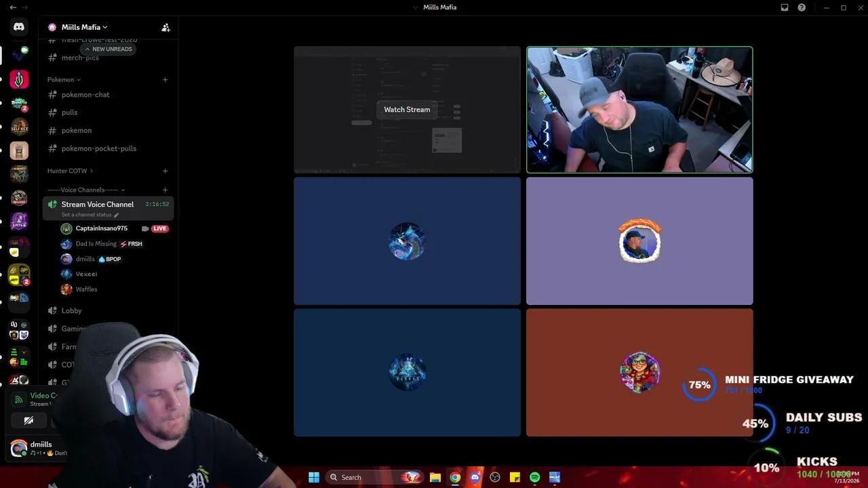Select the Vexeel triangle avatar tile
The height and width of the screenshot is (488, 868).
point(407,372)
